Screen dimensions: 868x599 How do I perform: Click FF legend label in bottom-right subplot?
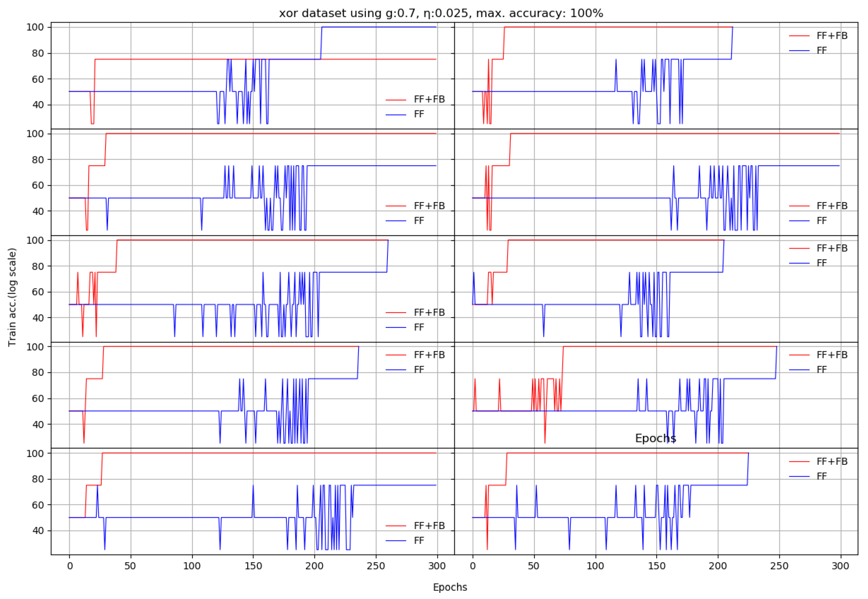[x=822, y=476]
